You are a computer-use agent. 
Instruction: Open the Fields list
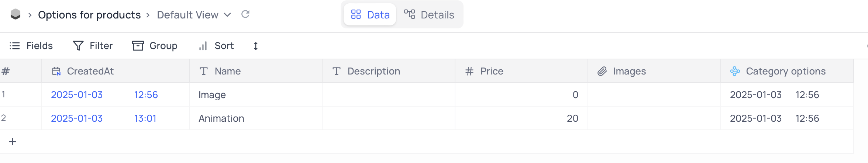coord(31,46)
